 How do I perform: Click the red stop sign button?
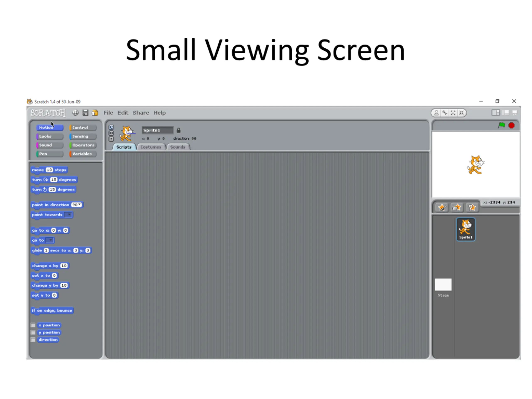pos(512,125)
